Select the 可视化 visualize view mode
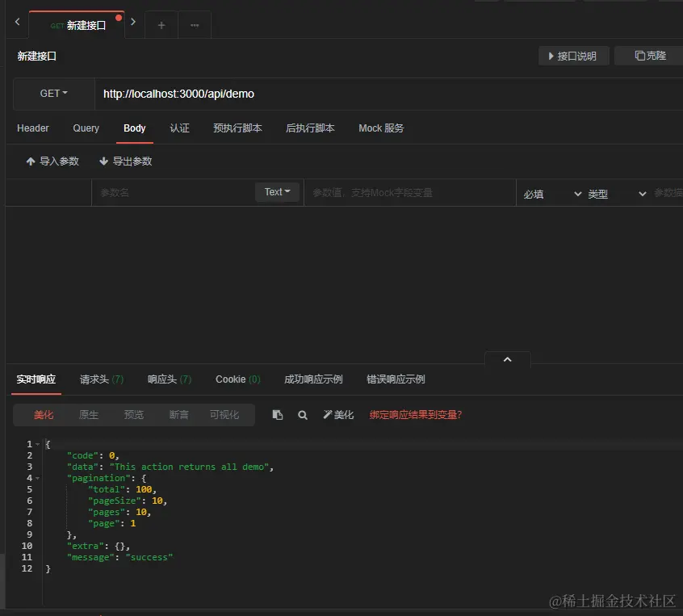Viewport: 683px width, 616px height. point(224,415)
